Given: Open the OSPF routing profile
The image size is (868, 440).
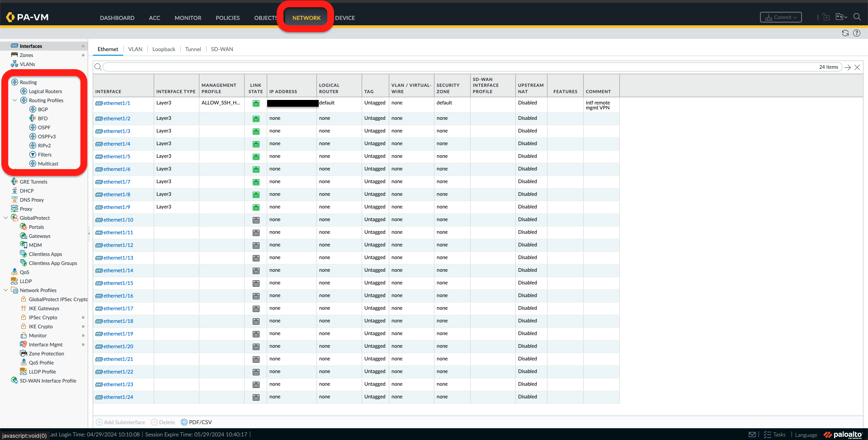Looking at the screenshot, I should pos(43,127).
